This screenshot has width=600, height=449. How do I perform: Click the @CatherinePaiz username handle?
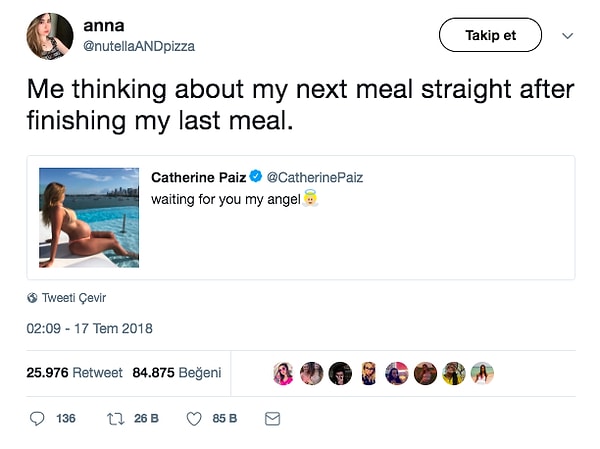315,177
